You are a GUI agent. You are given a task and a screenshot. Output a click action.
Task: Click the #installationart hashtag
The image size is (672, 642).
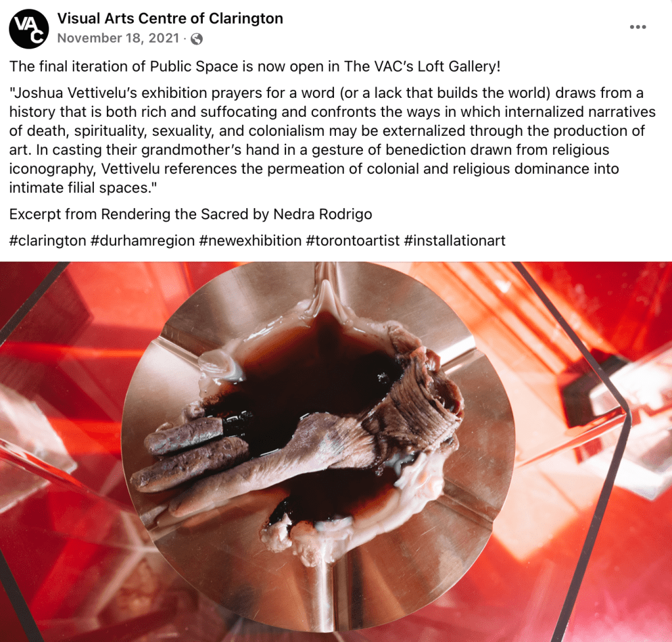[455, 240]
